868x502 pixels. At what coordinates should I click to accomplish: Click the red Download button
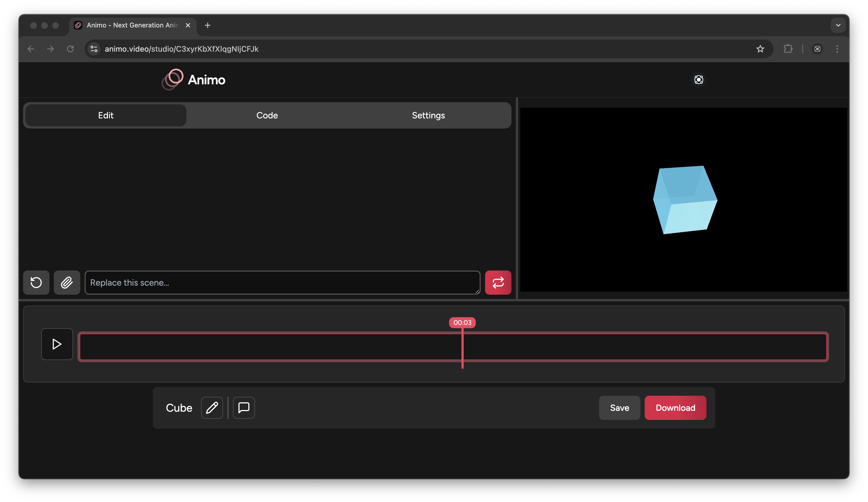pos(675,408)
